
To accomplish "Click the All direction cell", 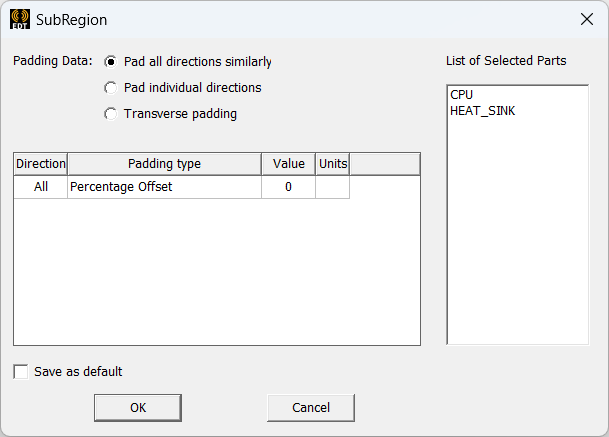I will click(41, 187).
